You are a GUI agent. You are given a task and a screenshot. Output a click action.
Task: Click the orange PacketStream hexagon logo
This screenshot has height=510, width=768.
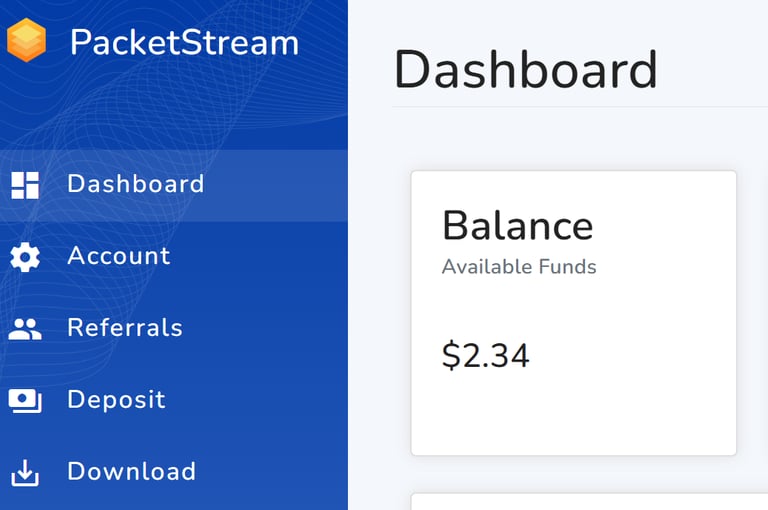(26, 40)
